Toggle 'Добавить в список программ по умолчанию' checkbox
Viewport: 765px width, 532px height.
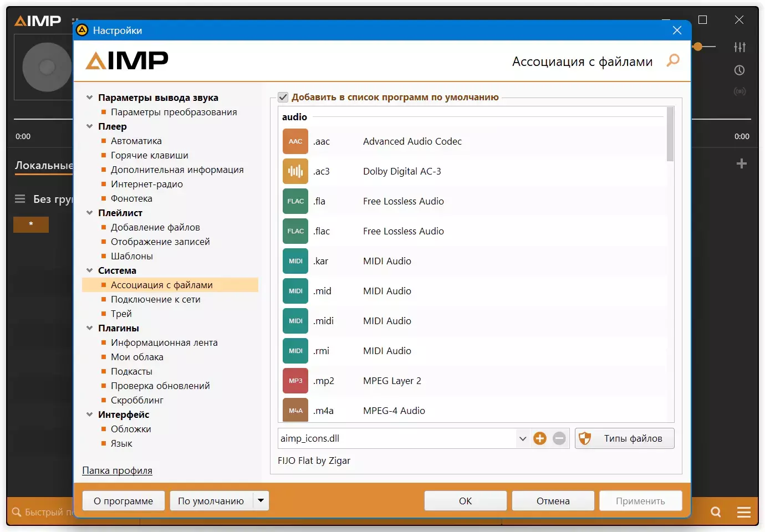click(283, 97)
